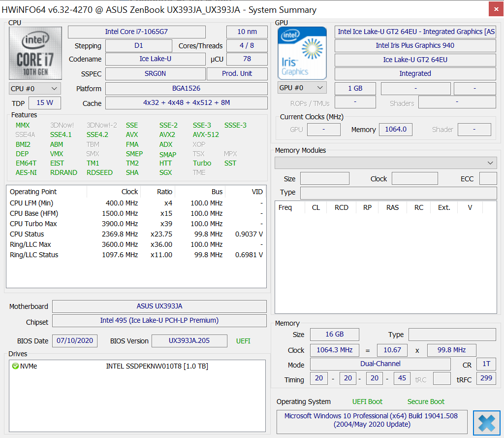Click the Clock column header in CPU table
Screen dimensions: 504x438
coord(114,192)
